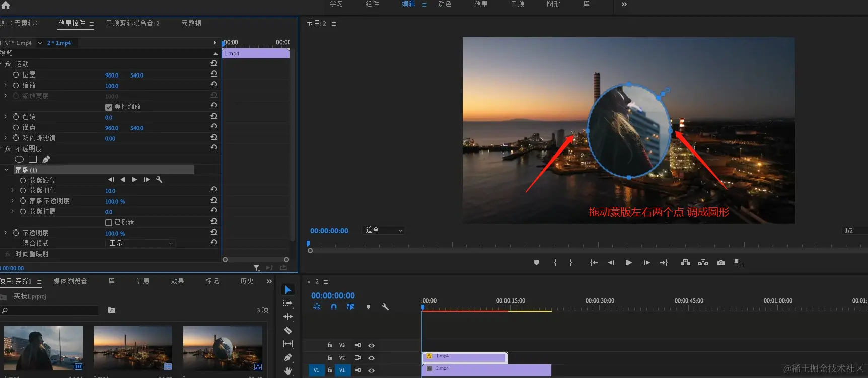Select the ellipse mask tool under 不透明度
This screenshot has width=868, height=378.
click(19, 159)
